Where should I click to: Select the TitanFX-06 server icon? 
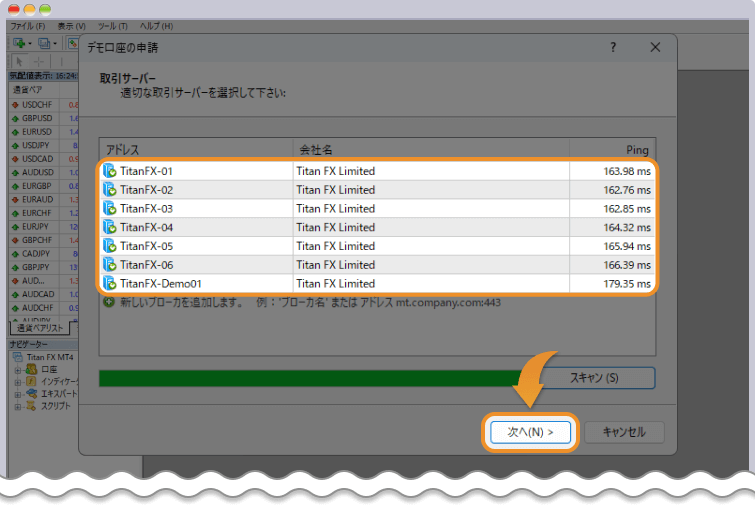click(x=110, y=265)
